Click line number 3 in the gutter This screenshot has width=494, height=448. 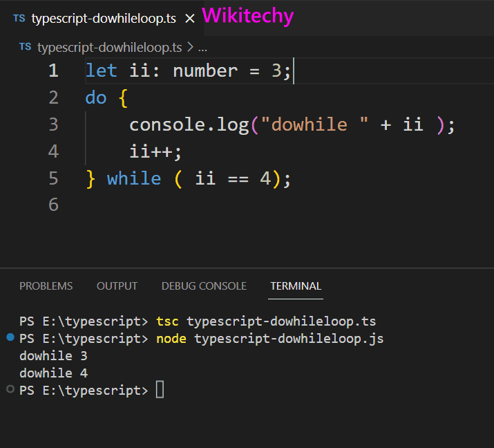53,124
